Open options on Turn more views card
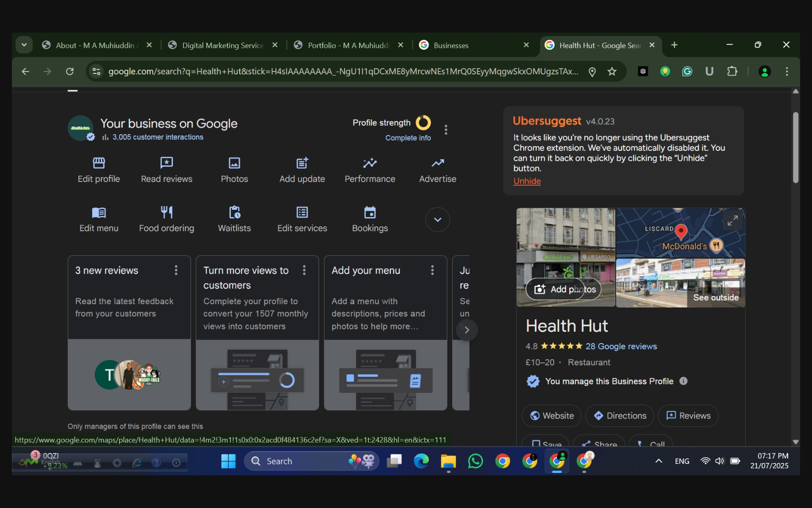 click(304, 270)
